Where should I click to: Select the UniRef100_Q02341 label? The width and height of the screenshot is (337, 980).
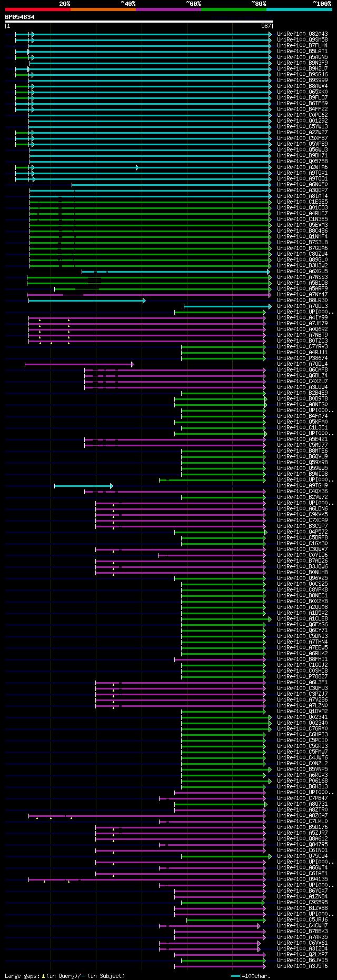(x=302, y=717)
